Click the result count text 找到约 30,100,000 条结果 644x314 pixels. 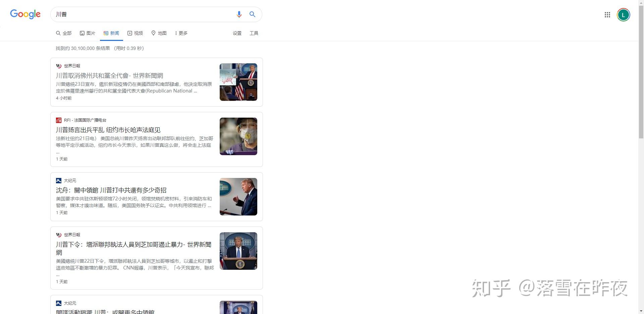(x=83, y=48)
